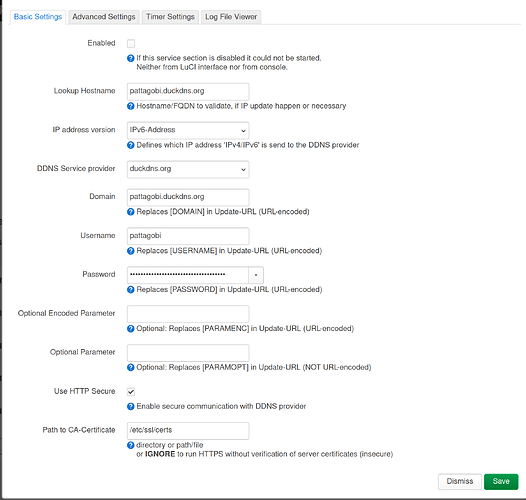Screen dimensions: 526x500
Task: Click help icon beside Enabled description
Action: pos(130,58)
